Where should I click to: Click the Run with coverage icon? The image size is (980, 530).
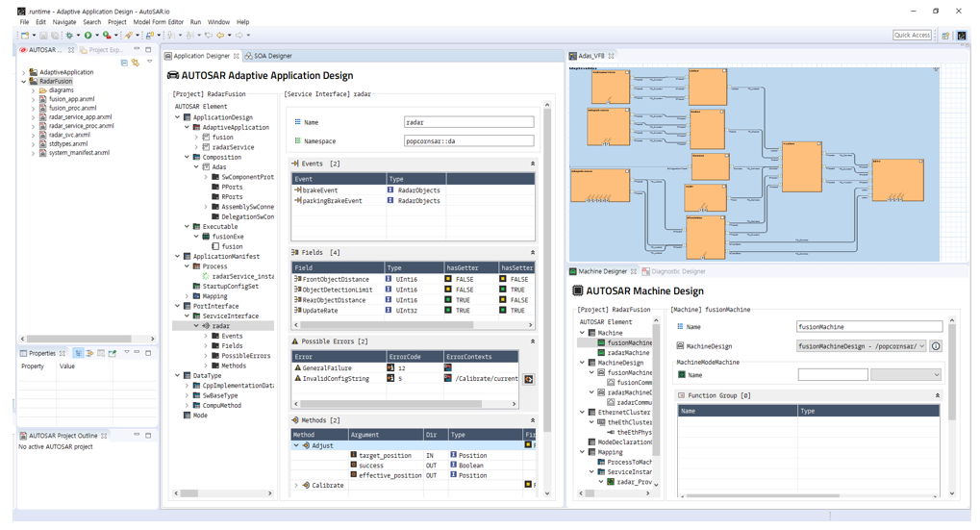(x=107, y=36)
